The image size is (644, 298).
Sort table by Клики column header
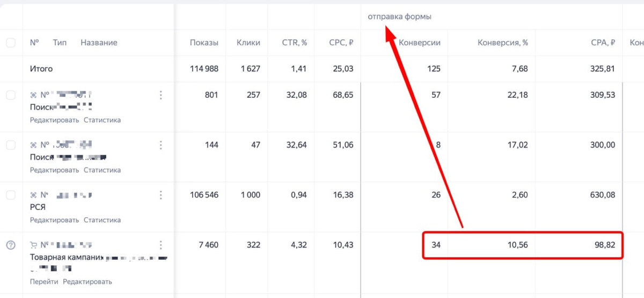click(248, 42)
